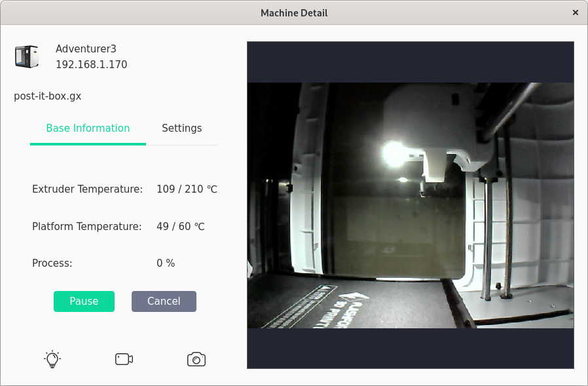Click the IP address 192.168.1.170
This screenshot has height=386, width=588.
click(91, 64)
